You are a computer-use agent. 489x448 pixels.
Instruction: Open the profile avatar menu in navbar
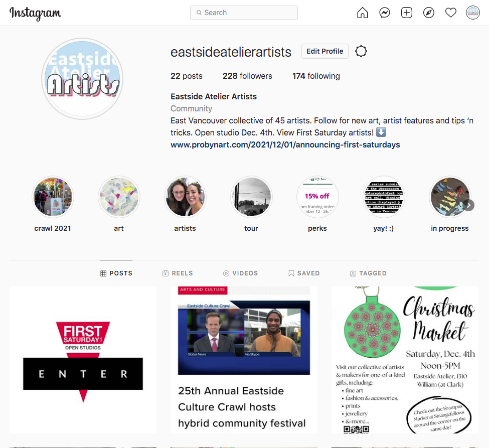pyautogui.click(x=473, y=13)
